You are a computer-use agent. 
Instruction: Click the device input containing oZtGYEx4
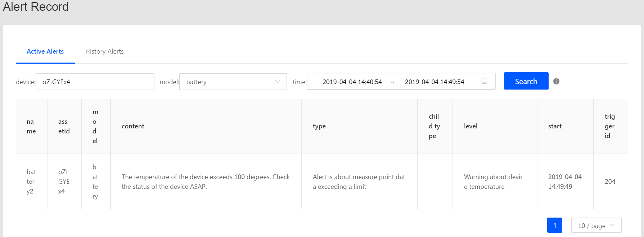95,82
